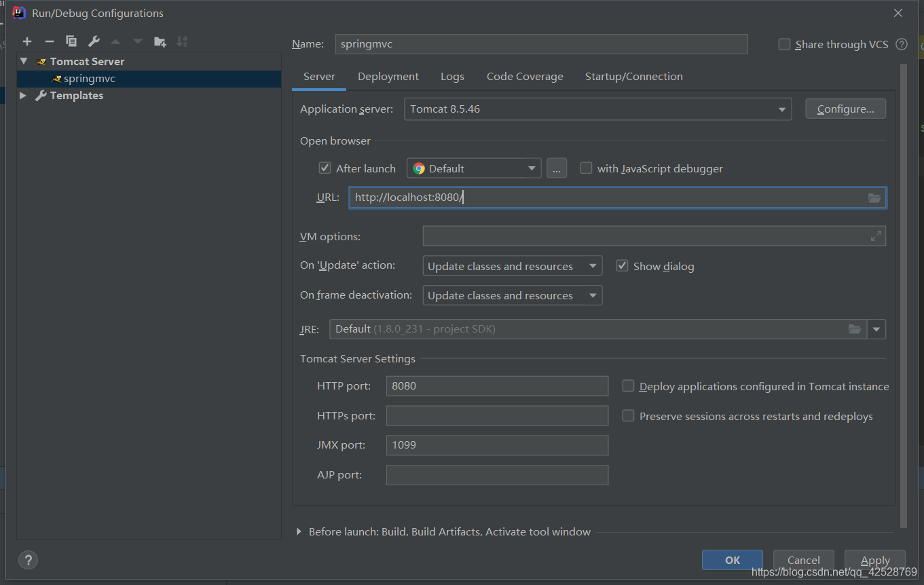Enable Deploy applications configured in Tomcat instance
This screenshot has height=585, width=924.
(x=628, y=386)
